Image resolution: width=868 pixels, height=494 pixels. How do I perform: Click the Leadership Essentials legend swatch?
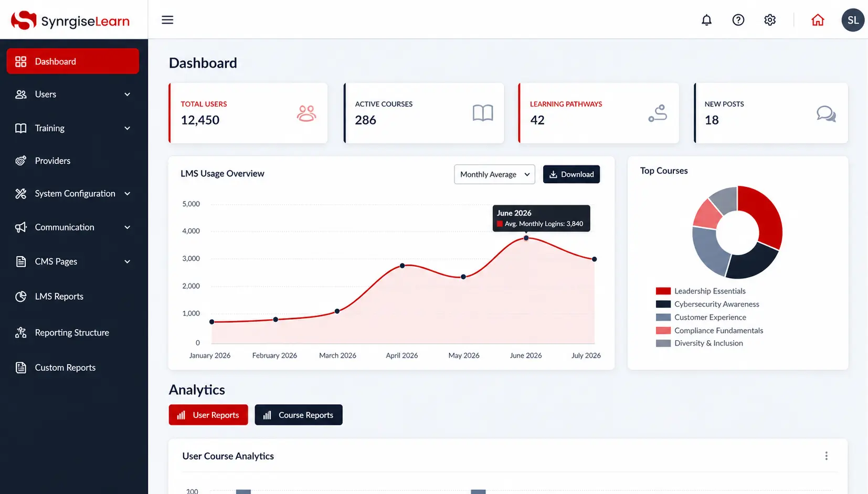click(x=663, y=291)
